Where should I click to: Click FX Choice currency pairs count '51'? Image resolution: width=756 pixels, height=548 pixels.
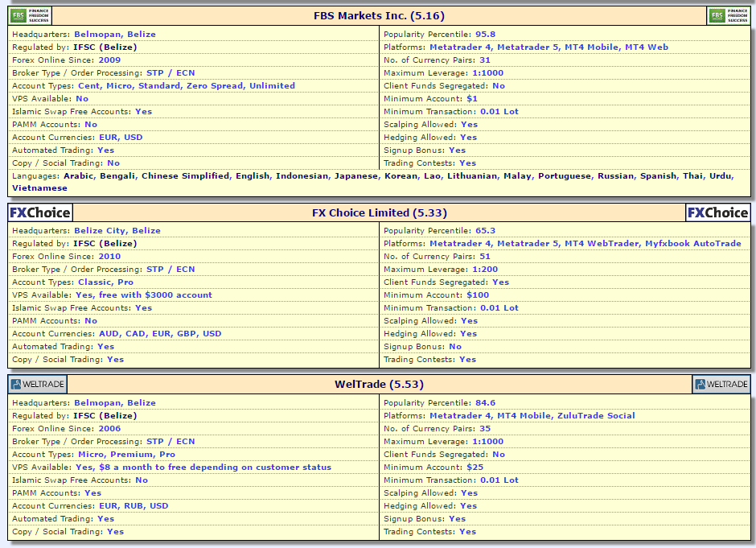click(x=485, y=257)
